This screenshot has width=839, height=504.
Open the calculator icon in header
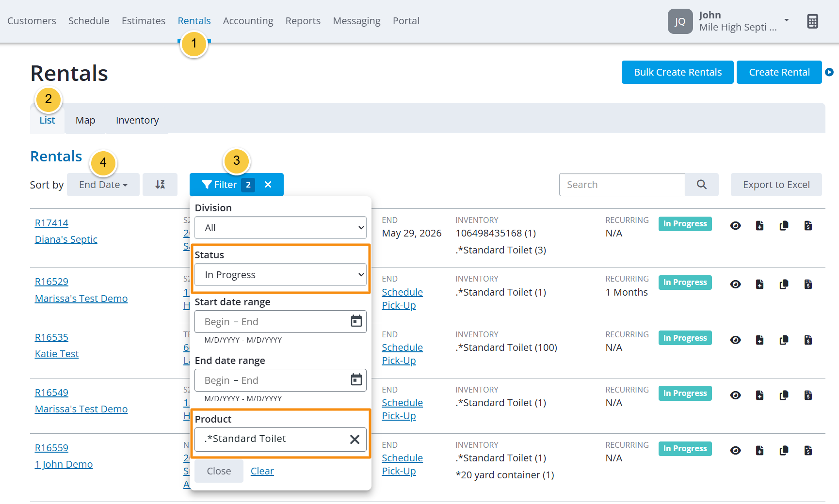(x=812, y=21)
